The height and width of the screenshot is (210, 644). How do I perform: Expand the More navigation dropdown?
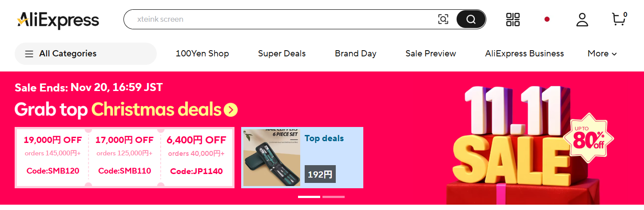coord(602,54)
